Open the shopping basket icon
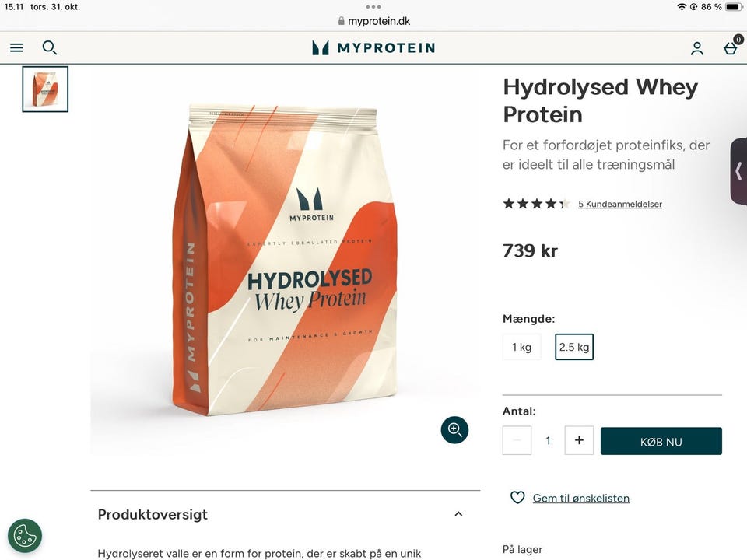 coord(731,47)
